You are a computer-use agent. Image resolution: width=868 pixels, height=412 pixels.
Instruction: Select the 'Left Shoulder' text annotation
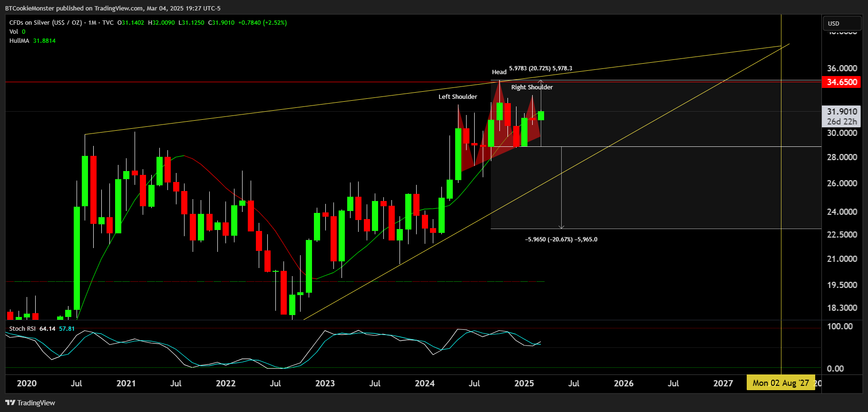[x=458, y=96]
